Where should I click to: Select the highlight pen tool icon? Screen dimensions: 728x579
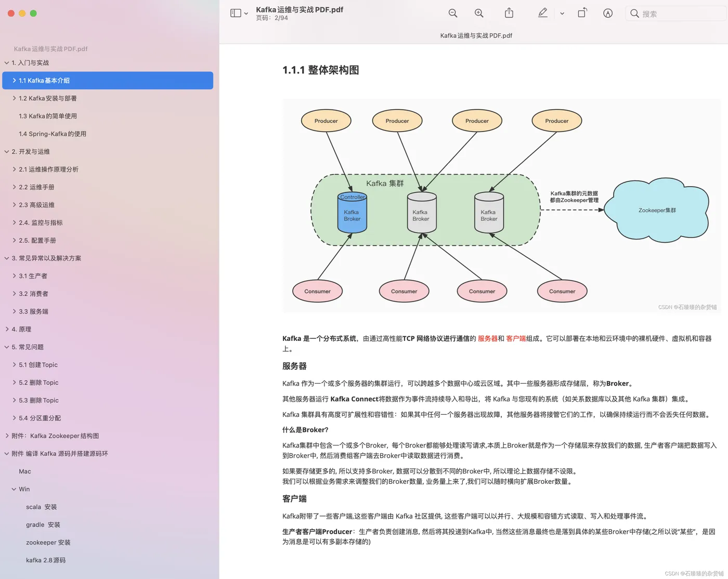543,13
